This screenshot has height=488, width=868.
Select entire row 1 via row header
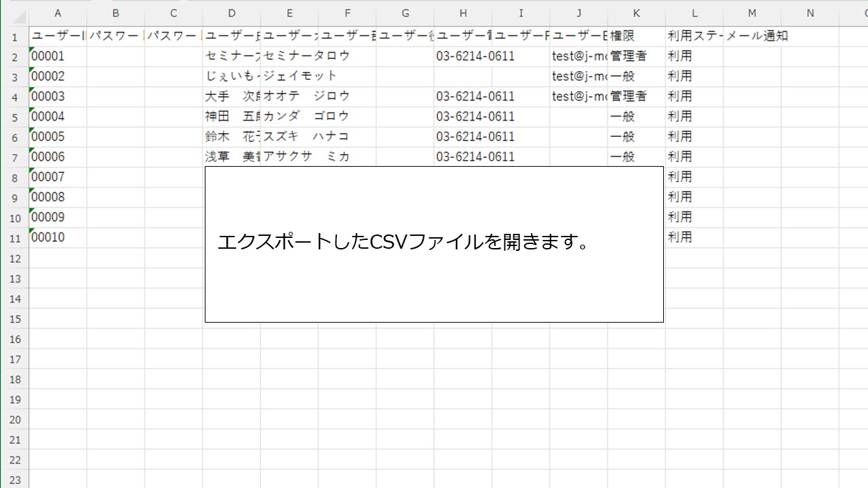14,37
